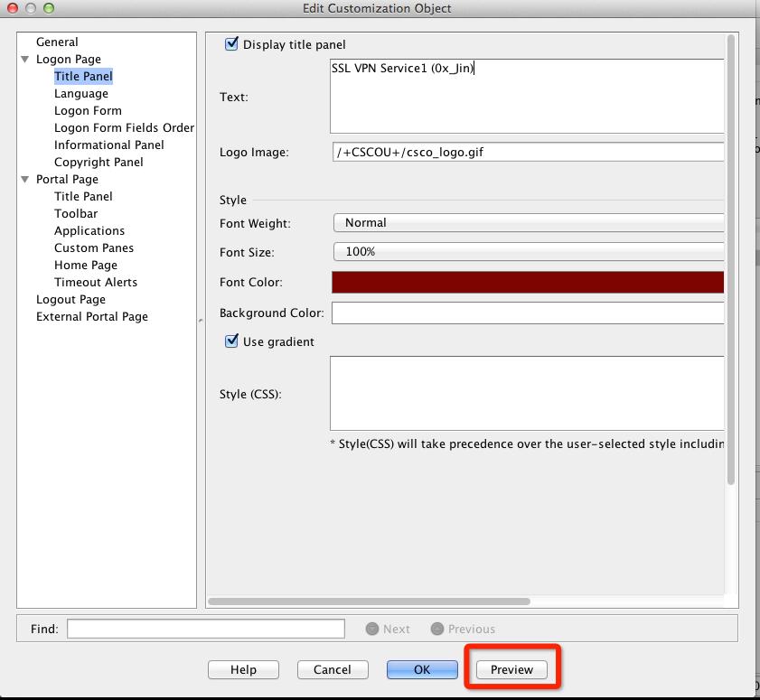Click the green zoom window button

tap(48, 8)
